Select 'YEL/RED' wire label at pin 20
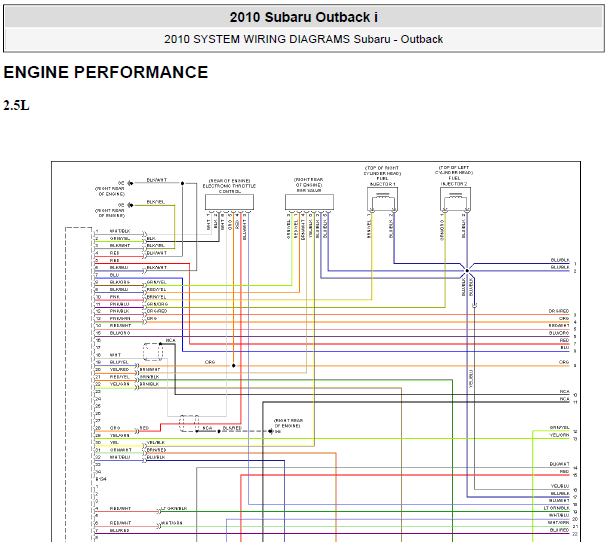 point(119,370)
